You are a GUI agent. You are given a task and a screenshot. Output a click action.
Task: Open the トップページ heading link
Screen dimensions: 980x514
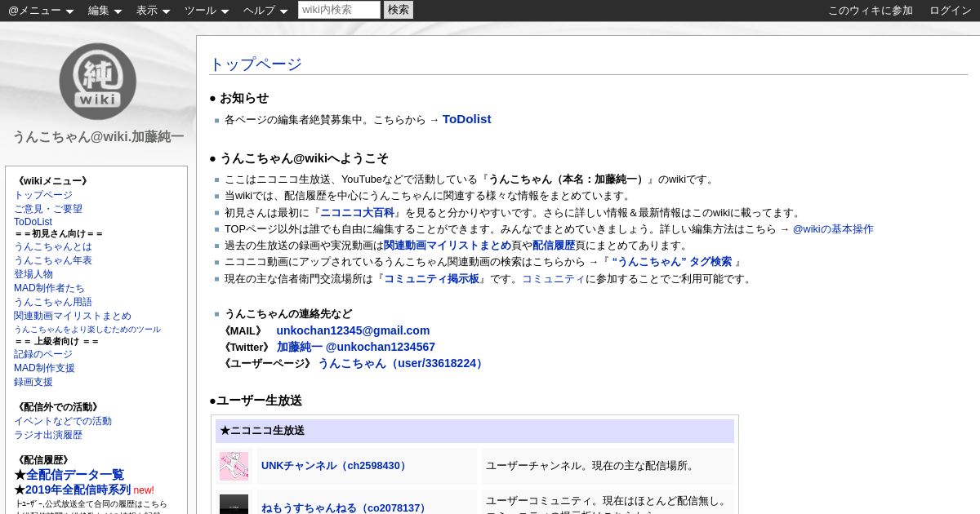(x=256, y=64)
